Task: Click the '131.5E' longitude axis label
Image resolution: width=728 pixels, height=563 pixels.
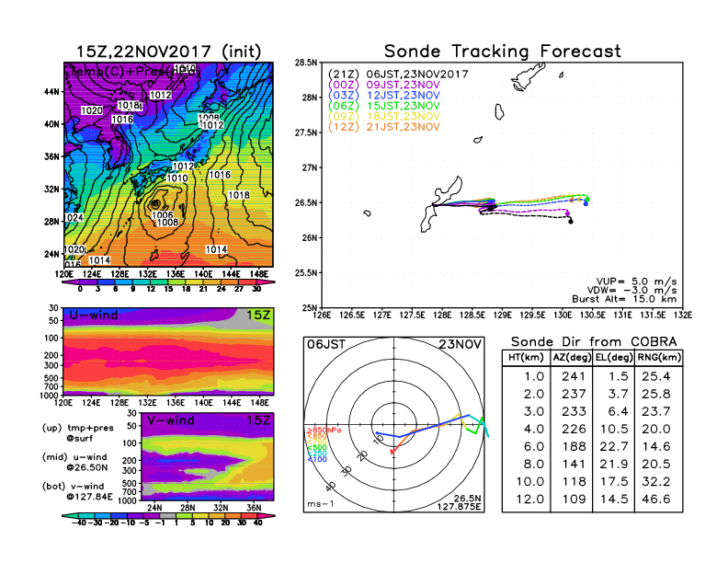Action: pyautogui.click(x=653, y=316)
